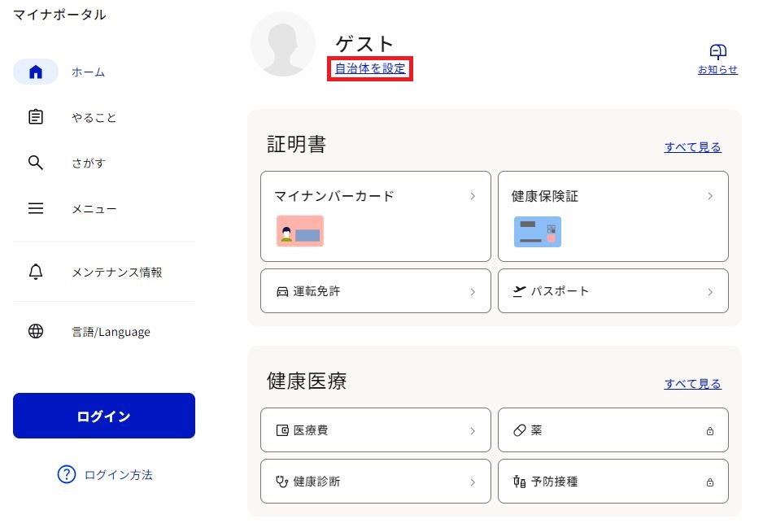The width and height of the screenshot is (763, 532).
Task: Click the 自治体を設定 link
Action: 370,68
